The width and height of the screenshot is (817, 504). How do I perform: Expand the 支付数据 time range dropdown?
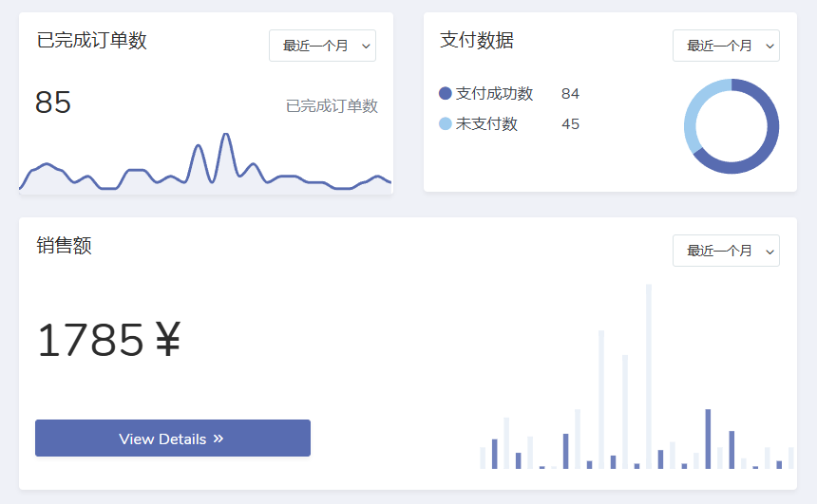pyautogui.click(x=726, y=46)
